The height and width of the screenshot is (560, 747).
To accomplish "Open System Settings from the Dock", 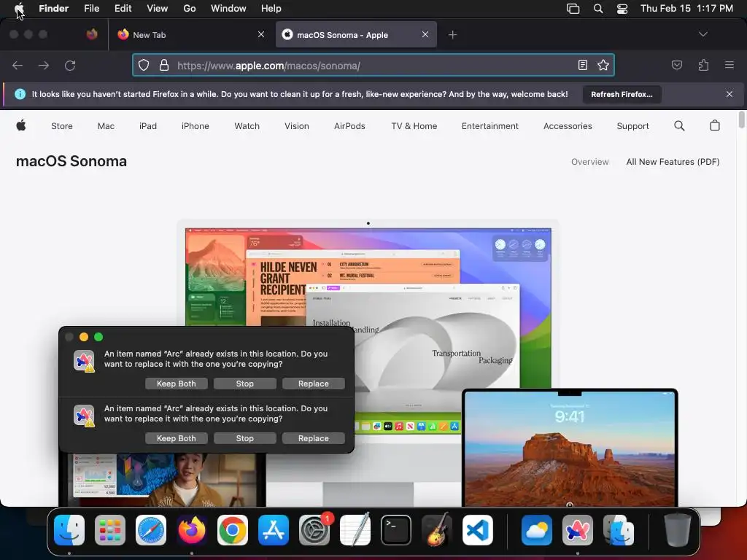I will click(x=314, y=530).
